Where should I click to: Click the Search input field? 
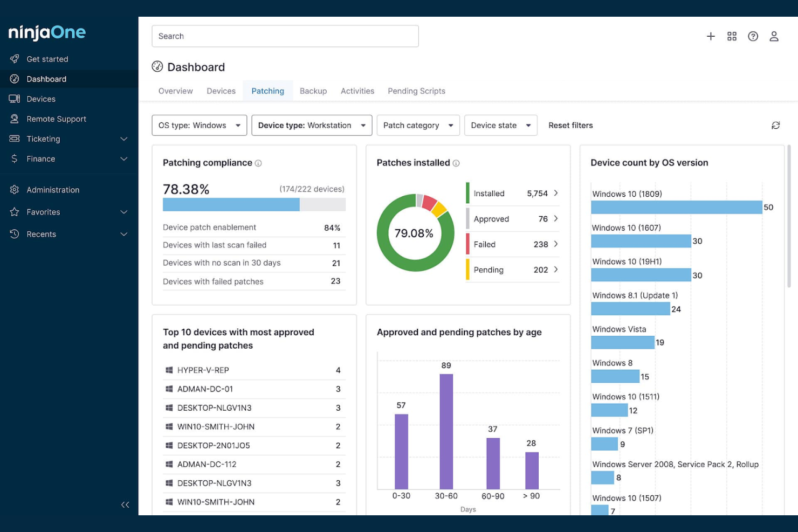pyautogui.click(x=285, y=36)
